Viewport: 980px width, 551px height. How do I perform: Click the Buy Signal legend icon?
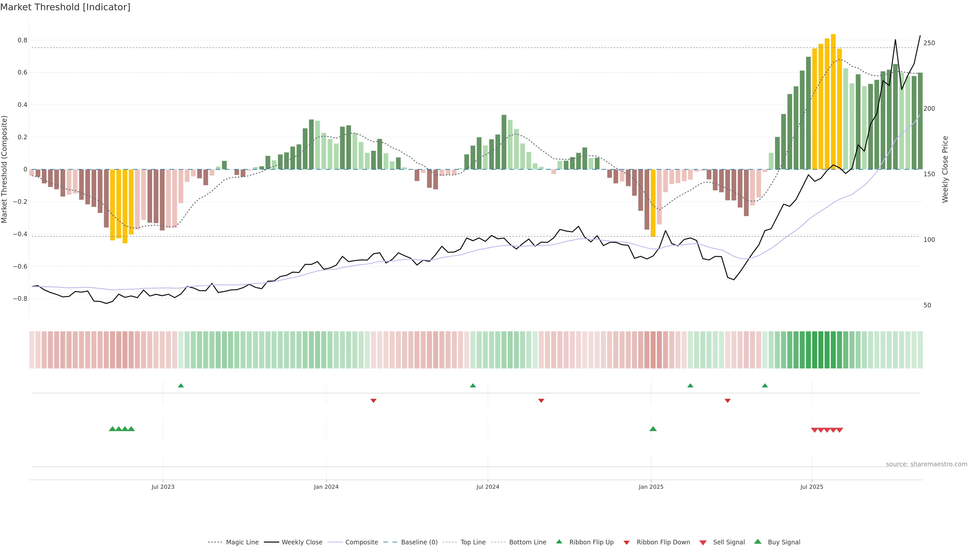[x=758, y=542]
